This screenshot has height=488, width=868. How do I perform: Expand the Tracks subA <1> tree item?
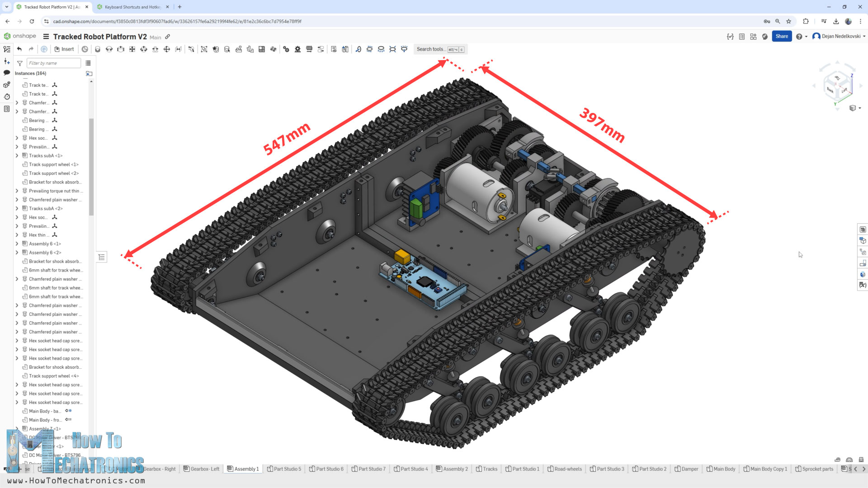(17, 155)
